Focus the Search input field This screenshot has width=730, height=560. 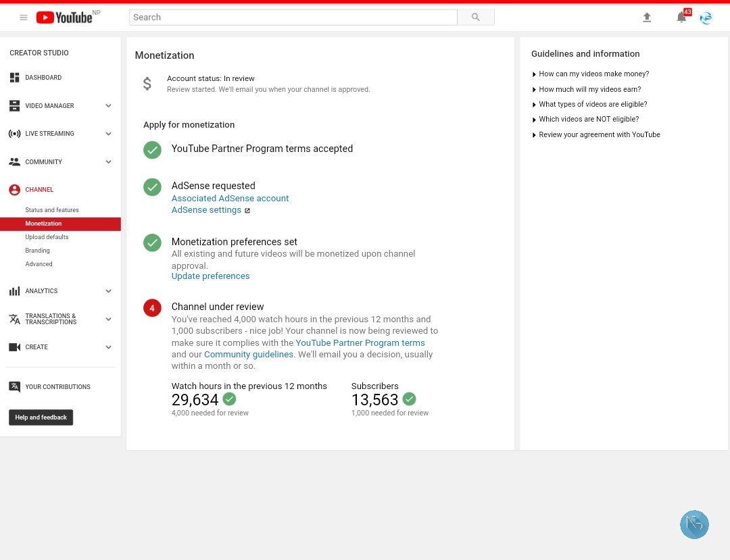tap(293, 17)
